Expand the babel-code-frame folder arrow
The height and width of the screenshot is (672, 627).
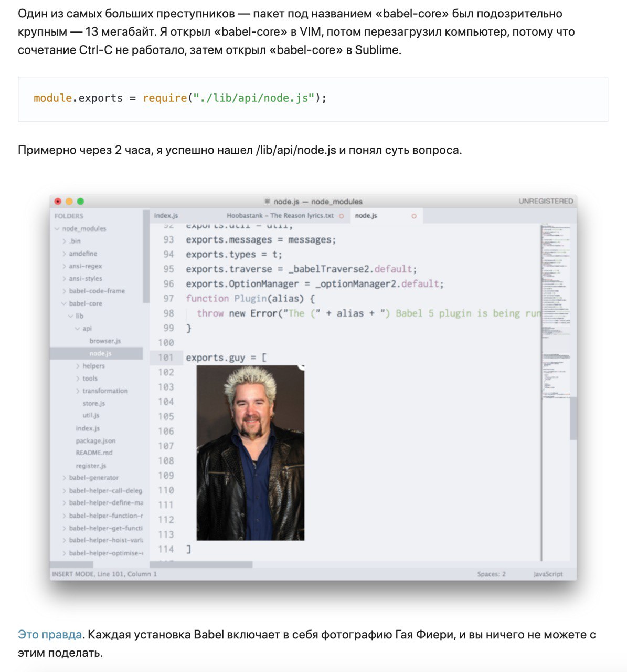(x=64, y=291)
